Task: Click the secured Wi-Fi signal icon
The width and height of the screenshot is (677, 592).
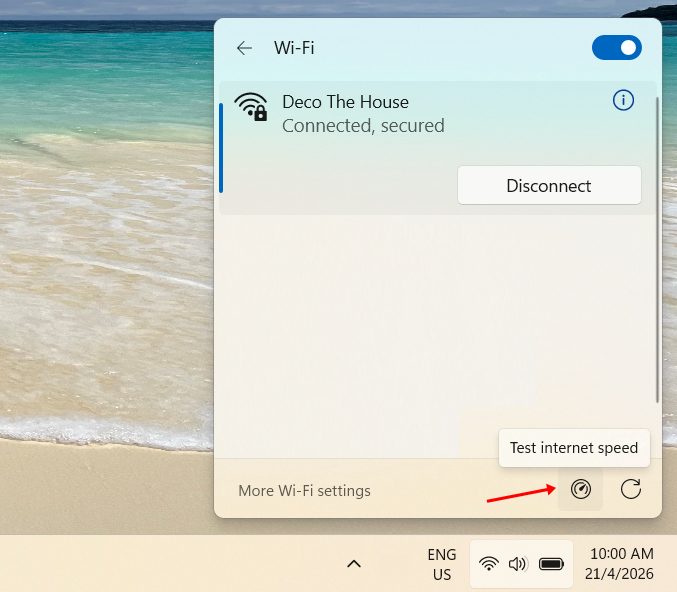Action: click(251, 106)
